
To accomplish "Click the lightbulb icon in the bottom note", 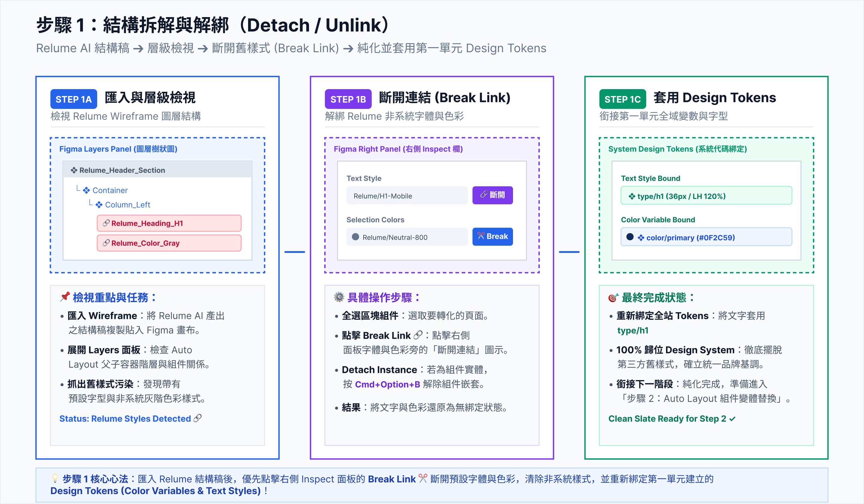I will tap(55, 478).
